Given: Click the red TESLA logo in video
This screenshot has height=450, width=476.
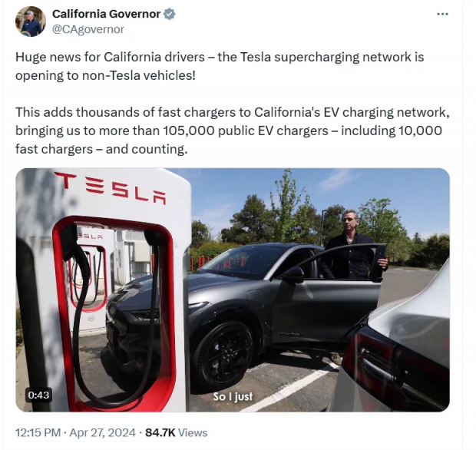Looking at the screenshot, I should [x=111, y=189].
